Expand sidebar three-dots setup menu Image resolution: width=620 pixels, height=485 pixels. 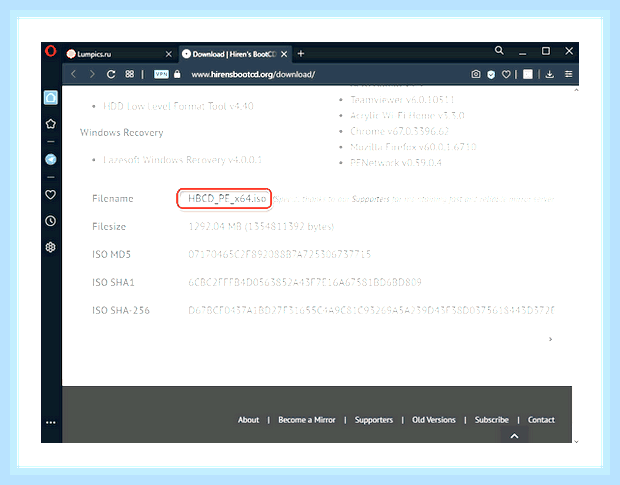(x=51, y=423)
